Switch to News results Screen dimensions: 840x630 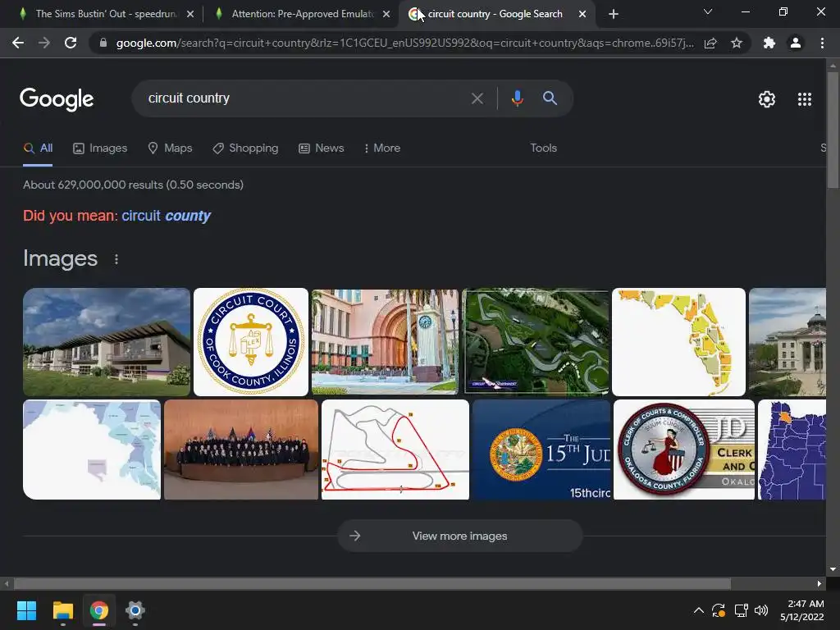pos(321,148)
